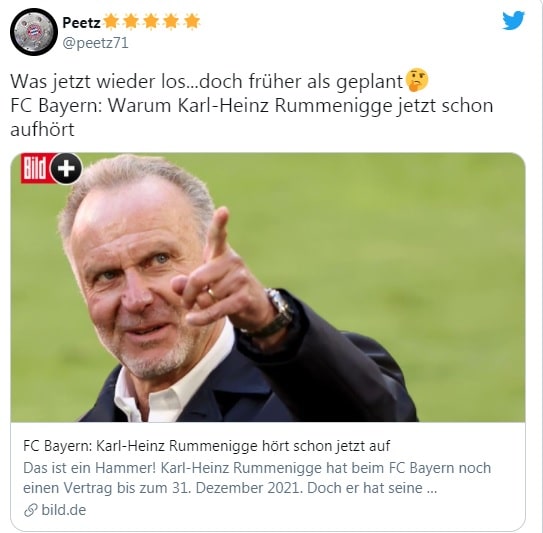The width and height of the screenshot is (543, 533).
Task: Open the Peetz profile avatar
Action: (34, 32)
